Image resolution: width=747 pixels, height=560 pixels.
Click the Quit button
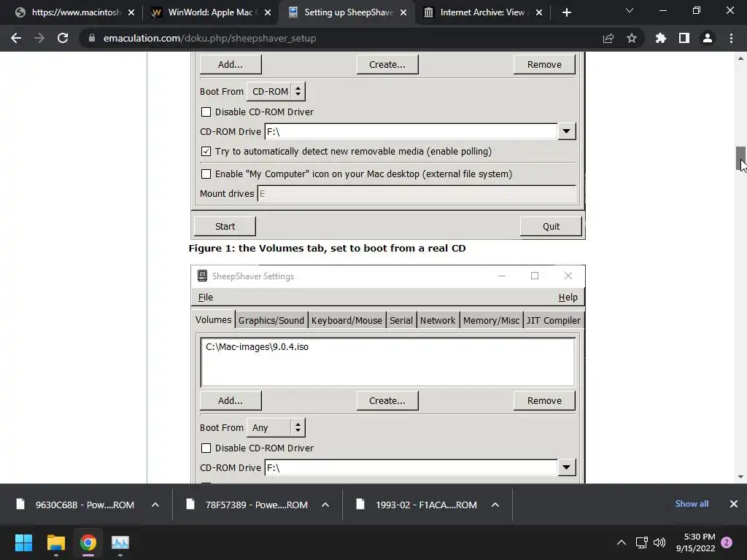point(551,226)
